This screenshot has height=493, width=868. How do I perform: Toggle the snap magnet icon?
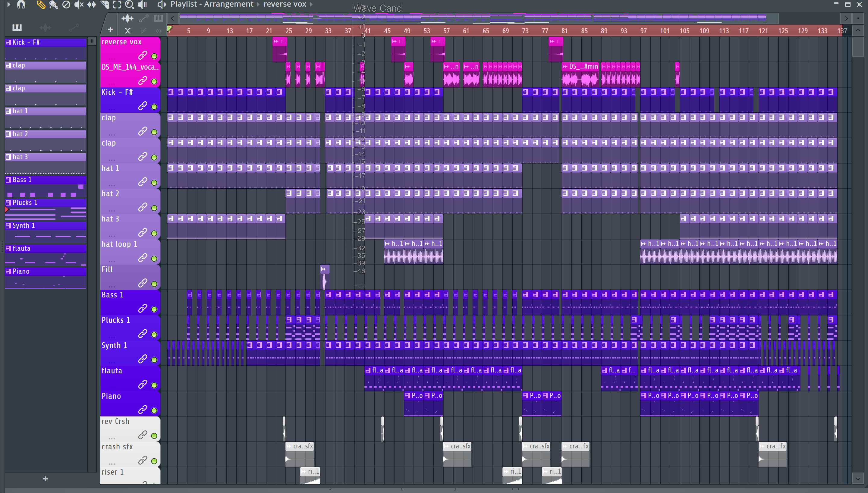tap(21, 5)
